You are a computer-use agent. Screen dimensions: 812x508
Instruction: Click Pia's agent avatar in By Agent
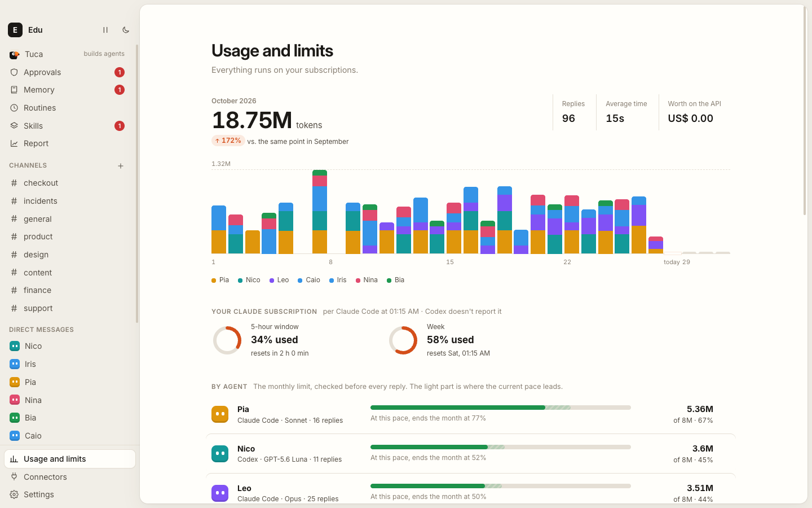point(220,414)
